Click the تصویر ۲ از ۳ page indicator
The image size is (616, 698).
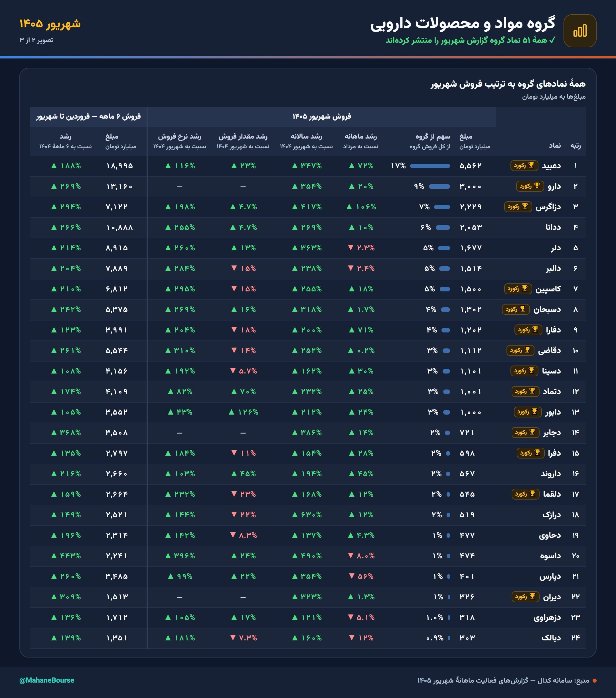tap(37, 40)
